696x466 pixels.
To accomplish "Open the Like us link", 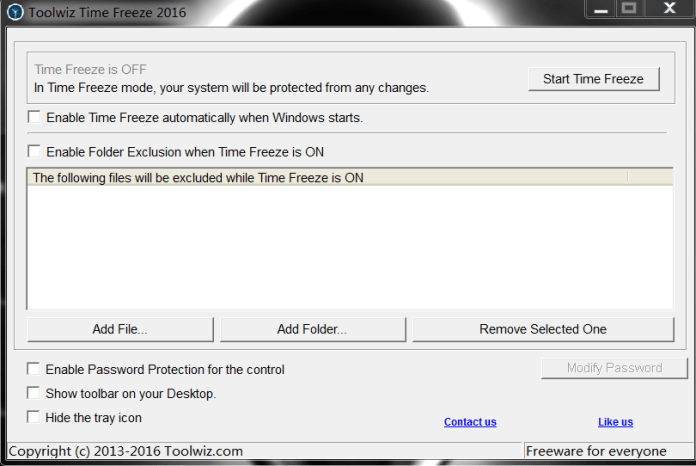I will [x=615, y=422].
